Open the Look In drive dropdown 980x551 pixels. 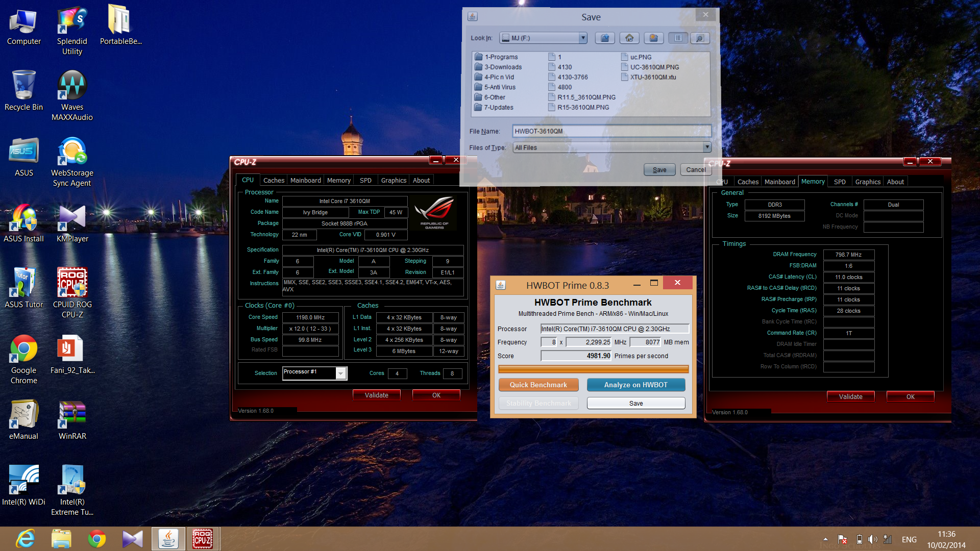(582, 38)
